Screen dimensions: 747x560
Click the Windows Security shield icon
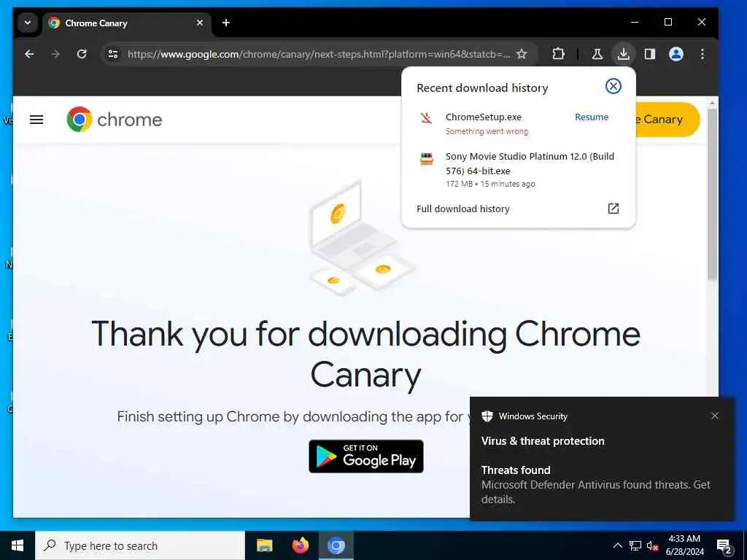(487, 416)
